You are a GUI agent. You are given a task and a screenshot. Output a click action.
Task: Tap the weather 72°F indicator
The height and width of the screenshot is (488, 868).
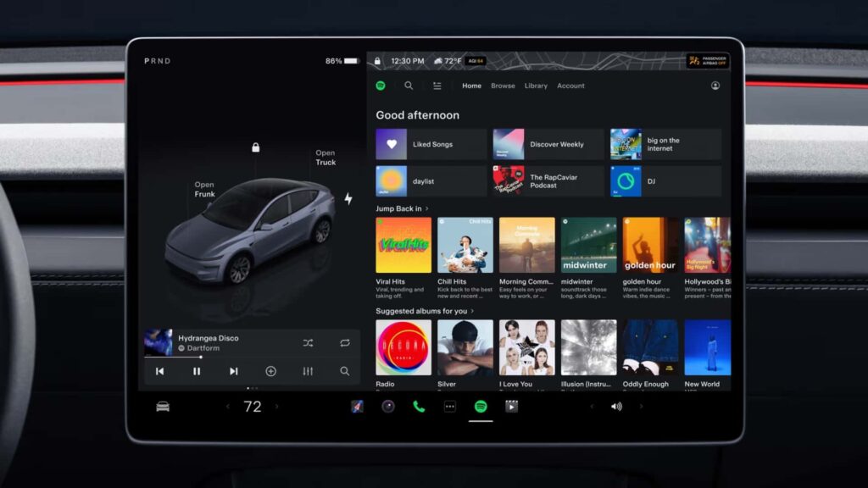[x=448, y=61]
